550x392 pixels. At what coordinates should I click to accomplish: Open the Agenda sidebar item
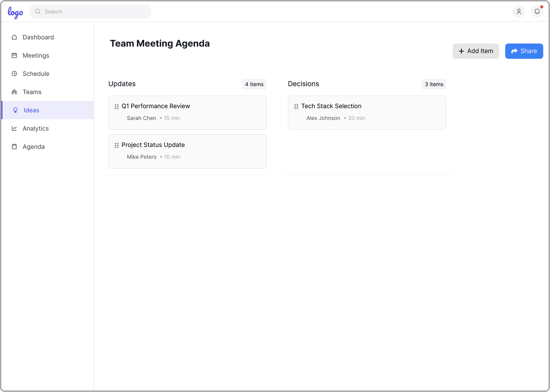coord(34,147)
